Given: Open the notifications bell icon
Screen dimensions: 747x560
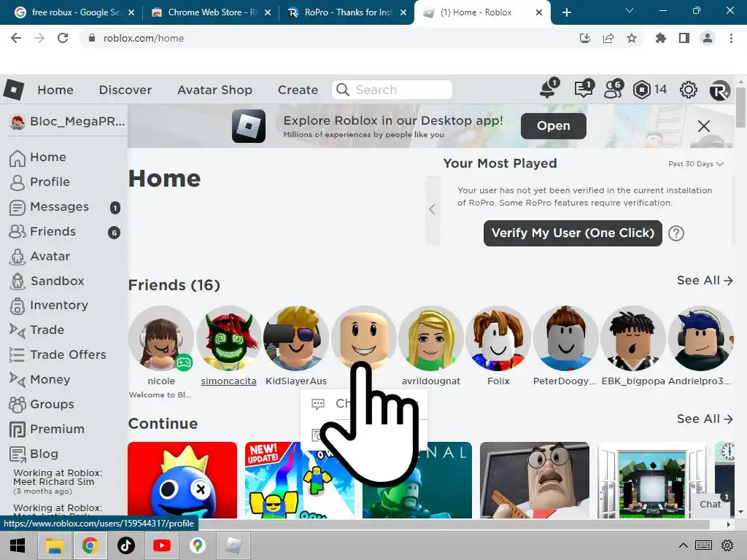Looking at the screenshot, I should (548, 89).
